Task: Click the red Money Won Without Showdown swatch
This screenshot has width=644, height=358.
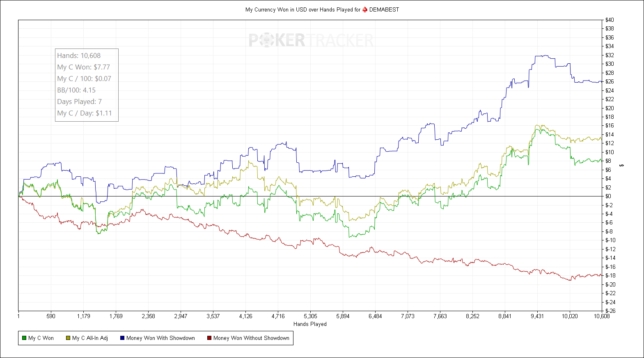Action: point(209,338)
